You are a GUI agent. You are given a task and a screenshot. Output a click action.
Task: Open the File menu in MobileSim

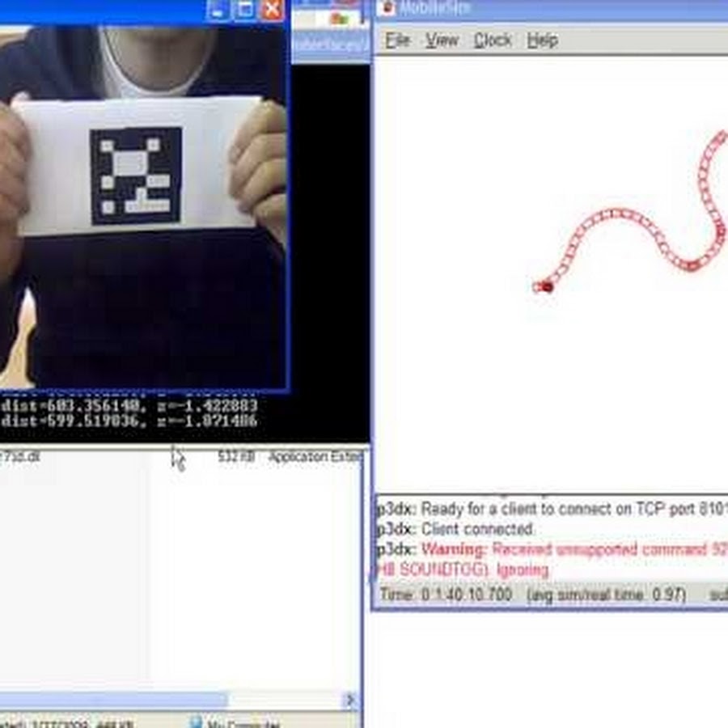396,40
